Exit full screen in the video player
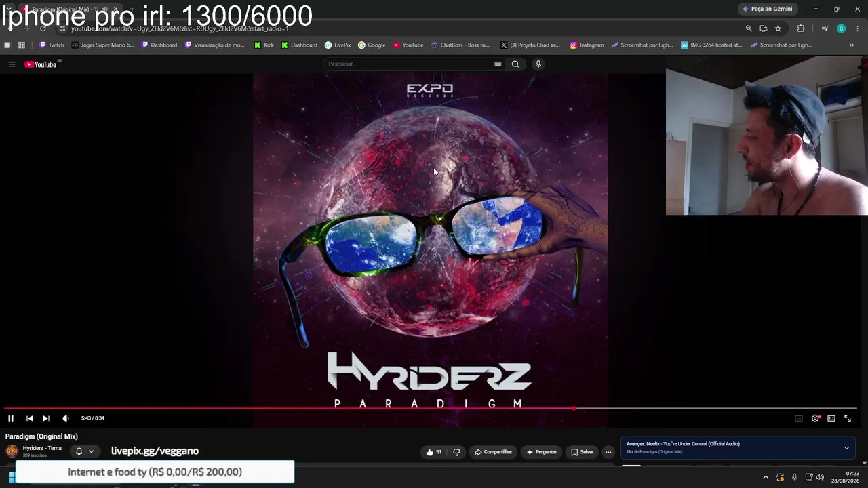 coord(848,418)
